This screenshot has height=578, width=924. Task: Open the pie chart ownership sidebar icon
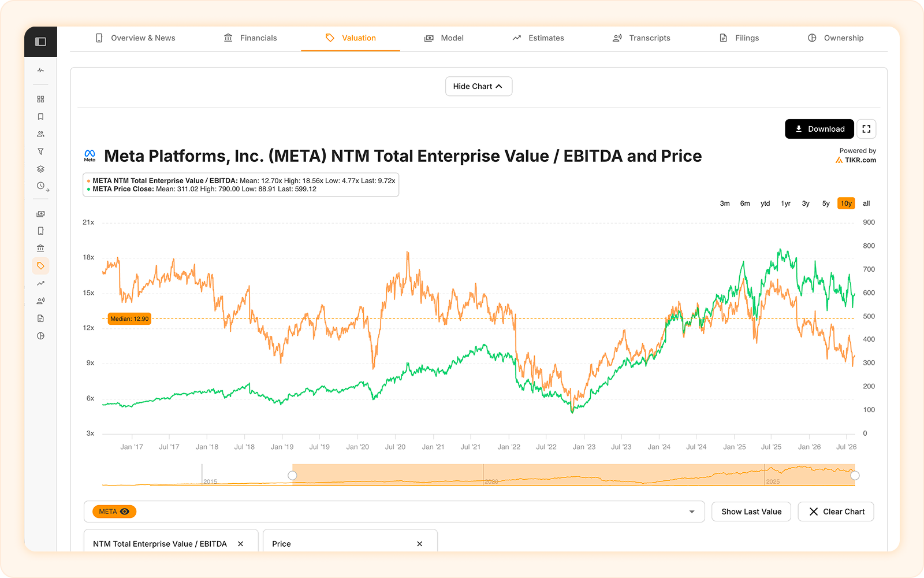coord(40,336)
